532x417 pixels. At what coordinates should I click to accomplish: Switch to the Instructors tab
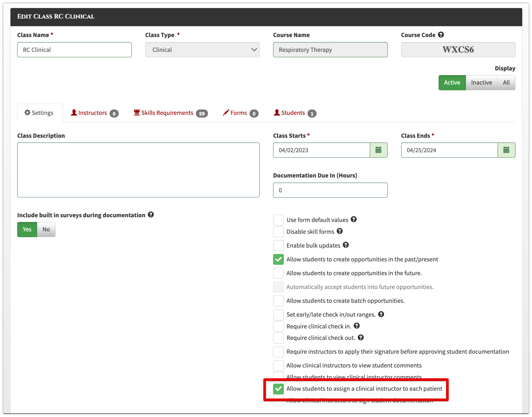click(94, 113)
